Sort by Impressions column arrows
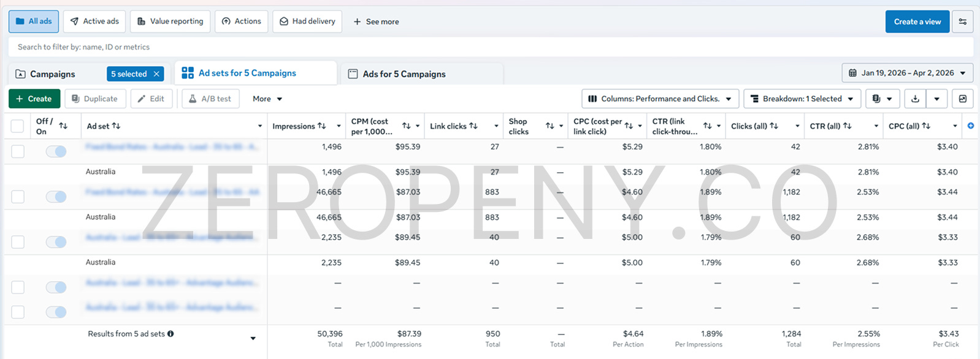The height and width of the screenshot is (359, 980). (322, 126)
